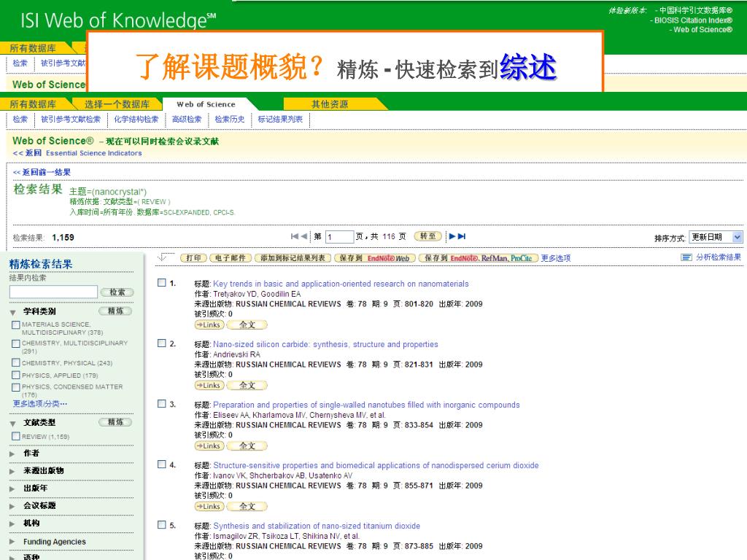Click 转至 go-to-page button
The width and height of the screenshot is (747, 560).
tap(427, 236)
